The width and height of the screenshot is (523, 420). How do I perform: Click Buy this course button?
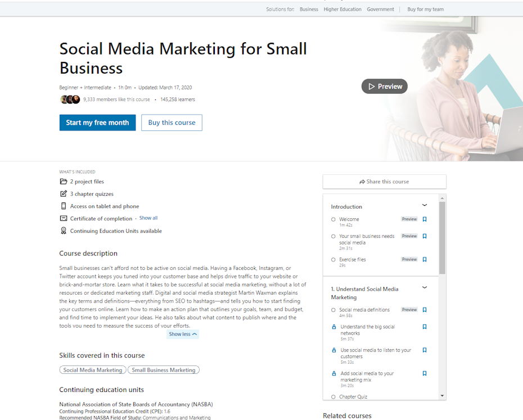click(x=172, y=123)
